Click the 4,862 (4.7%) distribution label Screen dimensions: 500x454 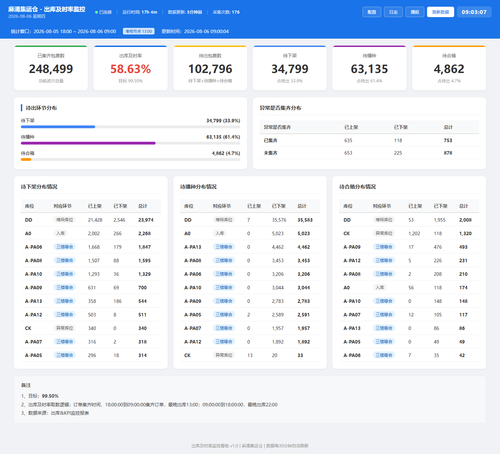coord(226,153)
